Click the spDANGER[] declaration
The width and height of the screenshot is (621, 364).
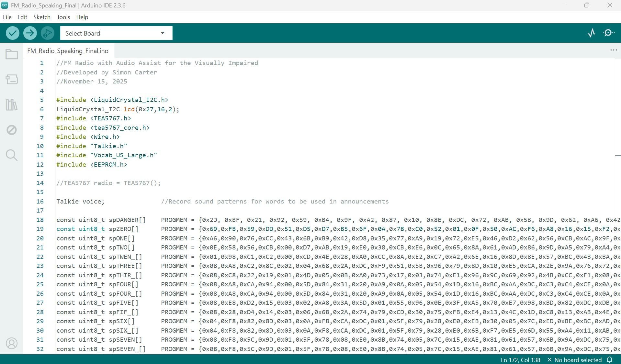click(101, 220)
